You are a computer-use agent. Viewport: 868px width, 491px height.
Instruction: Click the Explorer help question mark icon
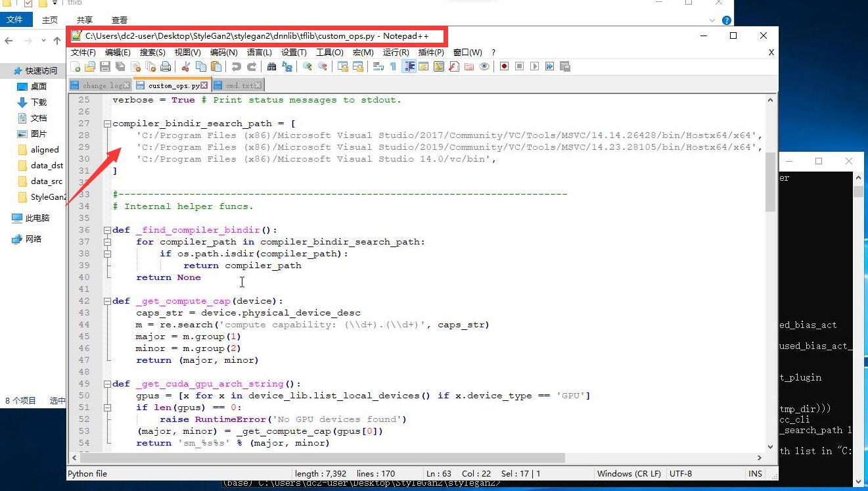coord(726,20)
